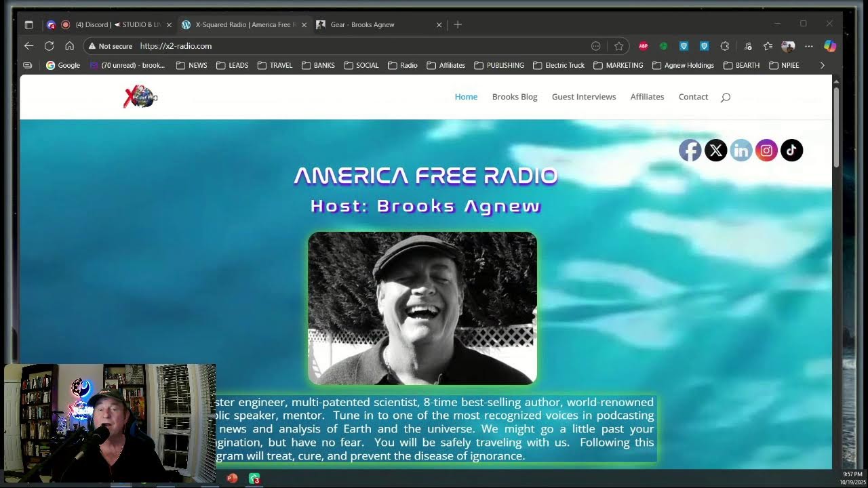Open the green taskbar app with badge
This screenshot has width=868, height=488.
(254, 479)
